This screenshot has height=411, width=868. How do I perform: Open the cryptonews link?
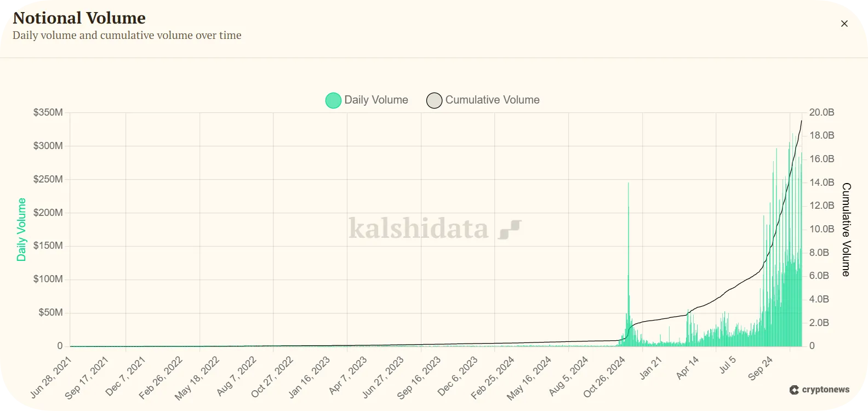(x=819, y=390)
